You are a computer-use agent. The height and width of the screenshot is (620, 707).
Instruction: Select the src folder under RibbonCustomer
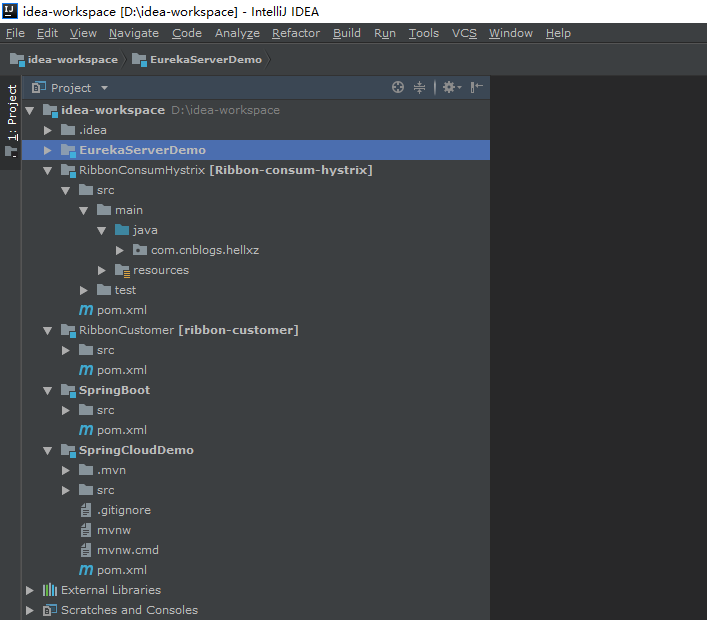106,350
